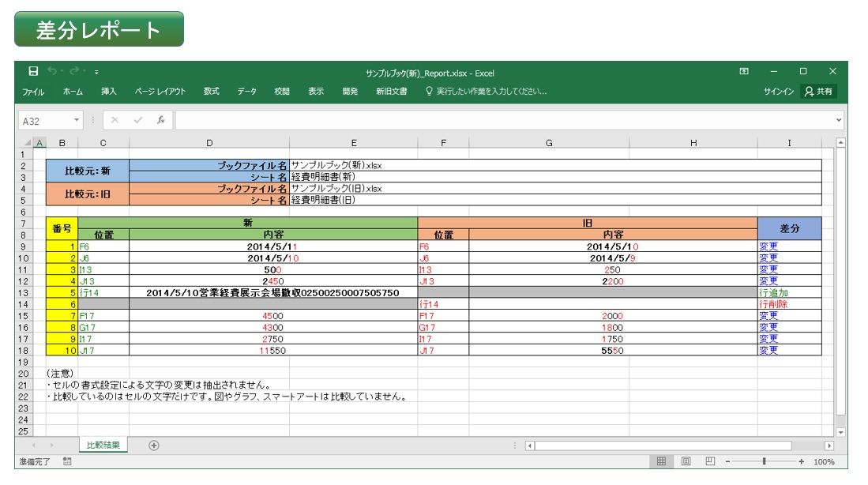
Task: Open Customize Quick Access Toolbar dropdown
Action: 96,72
